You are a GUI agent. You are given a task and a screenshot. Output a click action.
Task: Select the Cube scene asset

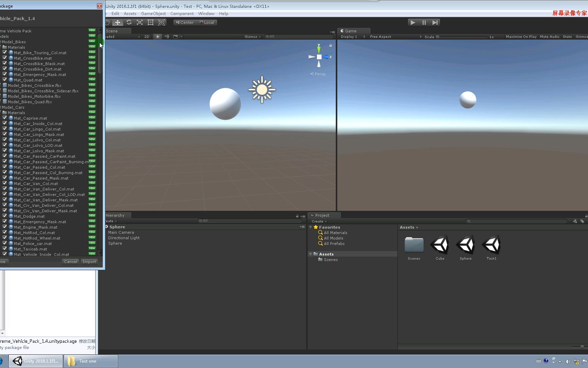pyautogui.click(x=440, y=245)
